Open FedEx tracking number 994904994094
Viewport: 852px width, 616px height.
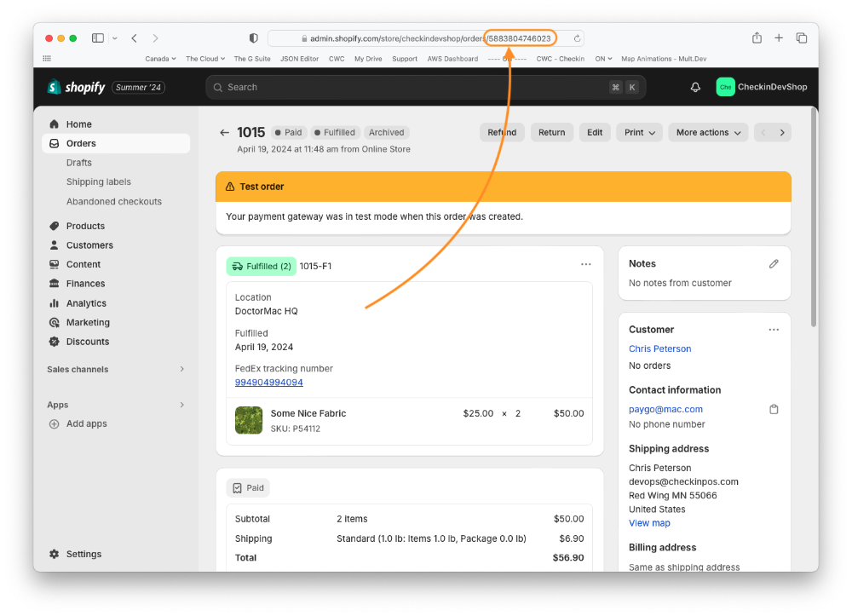(268, 383)
